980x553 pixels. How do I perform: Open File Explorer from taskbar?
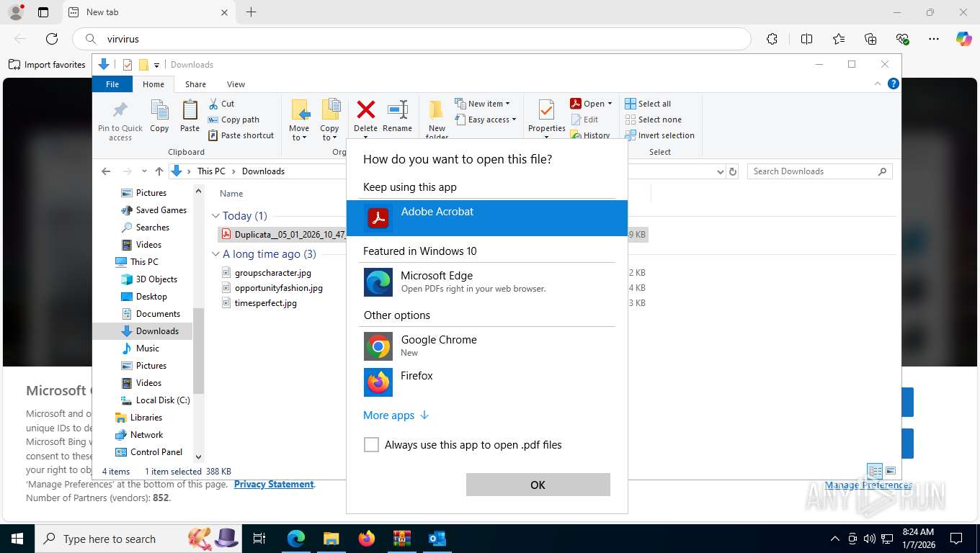331,539
